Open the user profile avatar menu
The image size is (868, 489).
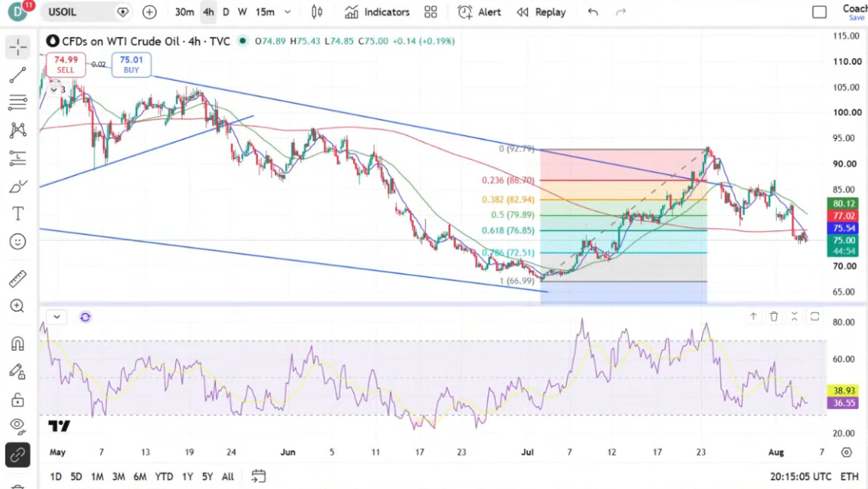(x=17, y=11)
